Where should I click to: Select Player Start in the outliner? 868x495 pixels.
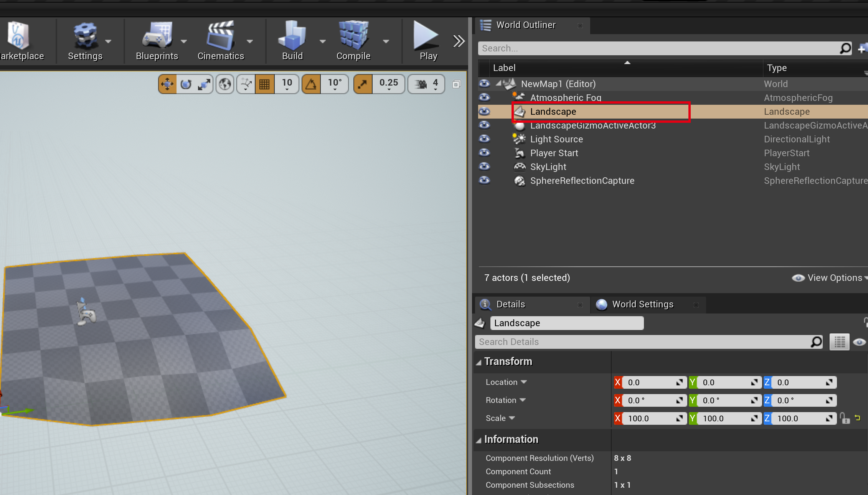pyautogui.click(x=554, y=153)
